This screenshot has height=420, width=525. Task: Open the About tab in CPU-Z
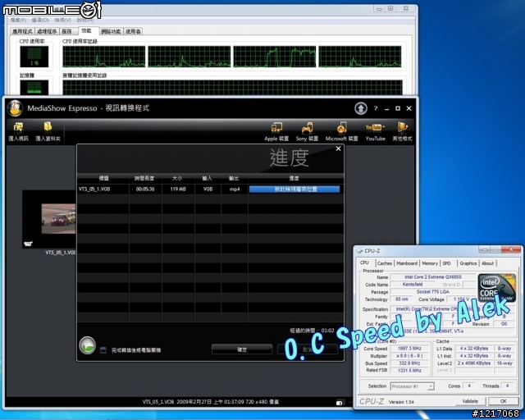(x=487, y=263)
